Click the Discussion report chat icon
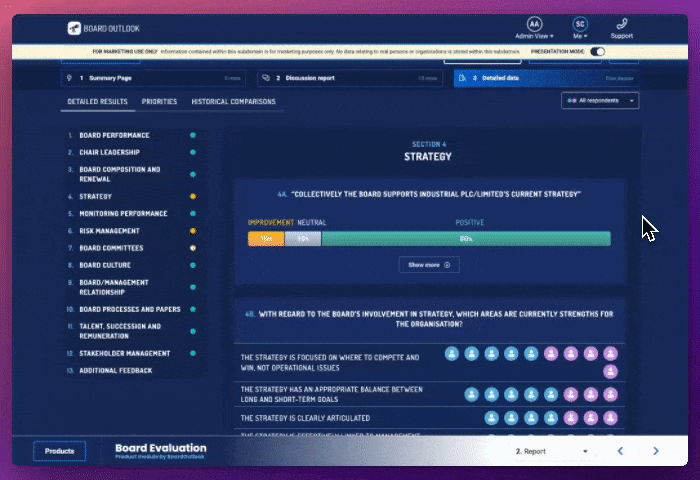 click(266, 77)
